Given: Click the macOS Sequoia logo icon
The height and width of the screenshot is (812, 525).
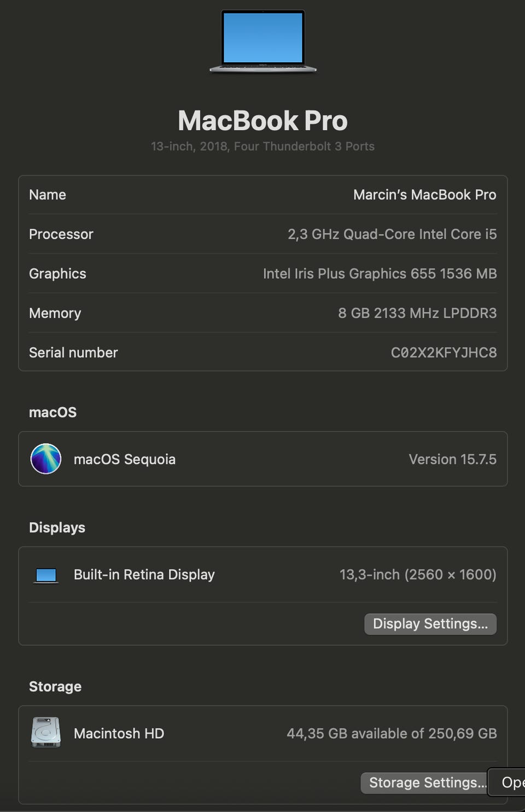Looking at the screenshot, I should pos(46,459).
